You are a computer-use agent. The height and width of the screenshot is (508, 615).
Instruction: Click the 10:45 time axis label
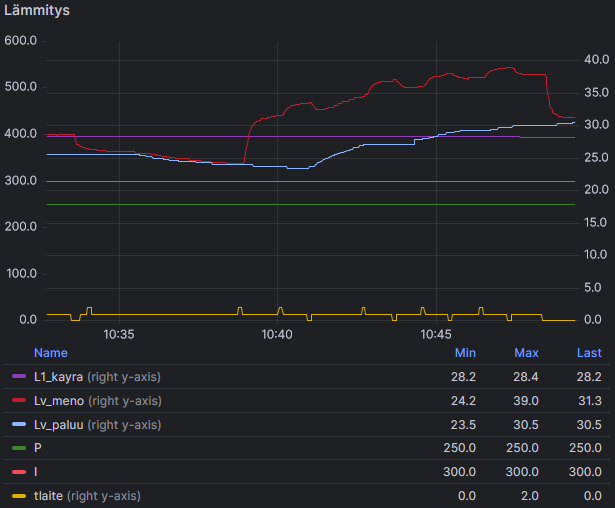click(x=436, y=335)
